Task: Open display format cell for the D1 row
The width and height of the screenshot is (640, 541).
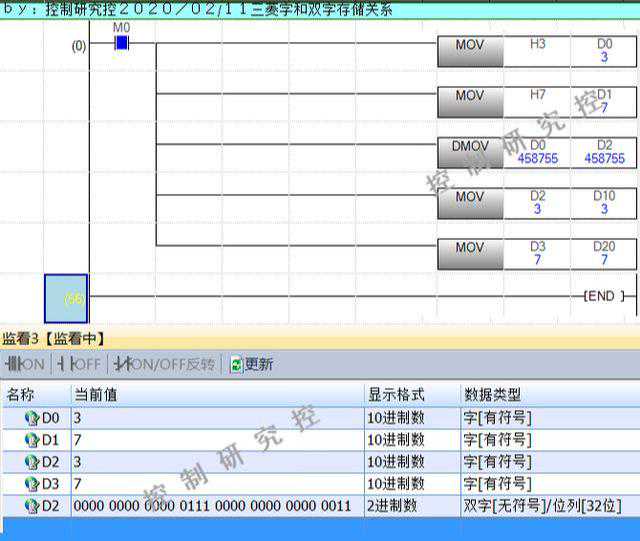Action: coord(396,439)
